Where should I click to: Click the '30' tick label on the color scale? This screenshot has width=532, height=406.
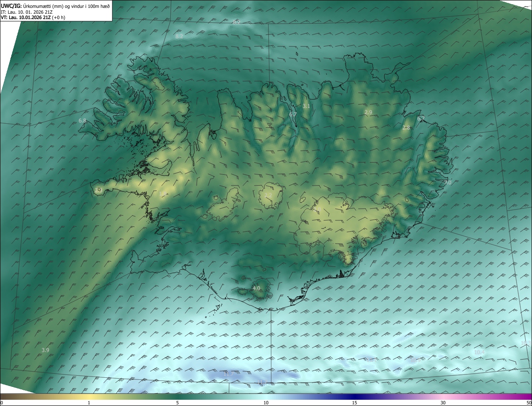(443, 403)
